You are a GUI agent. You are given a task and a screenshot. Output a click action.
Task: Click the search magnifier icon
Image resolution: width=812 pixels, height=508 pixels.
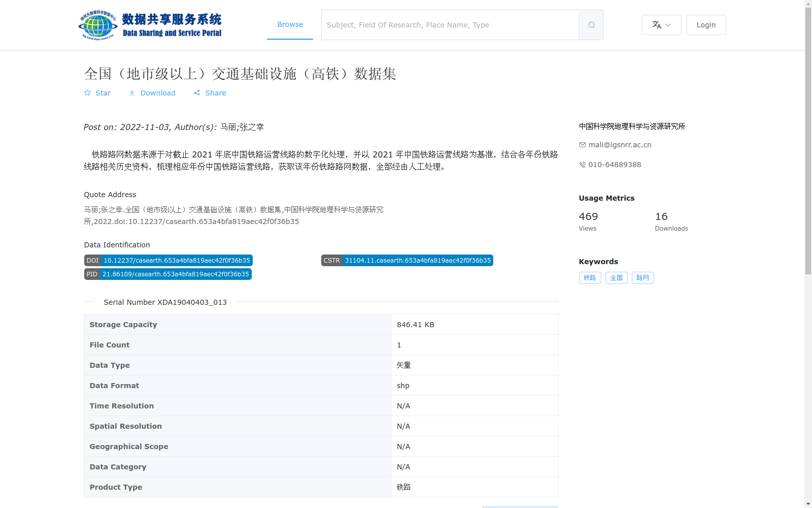tap(591, 24)
